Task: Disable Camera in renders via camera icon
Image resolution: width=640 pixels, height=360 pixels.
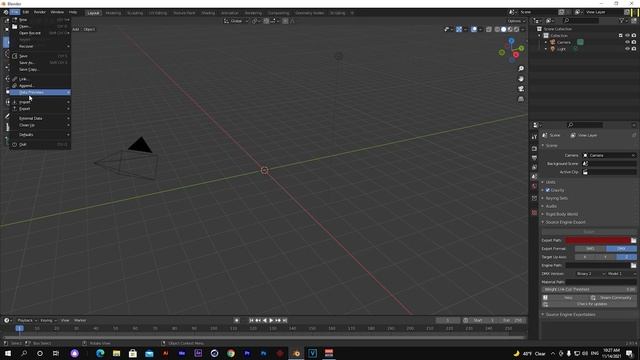Action: click(x=634, y=42)
